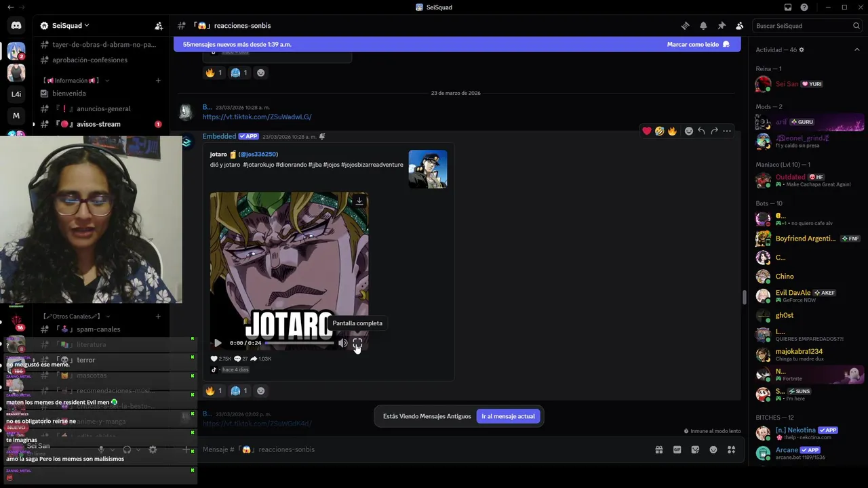Click Ir al mensaje actual button
The image size is (868, 488).
point(509,416)
